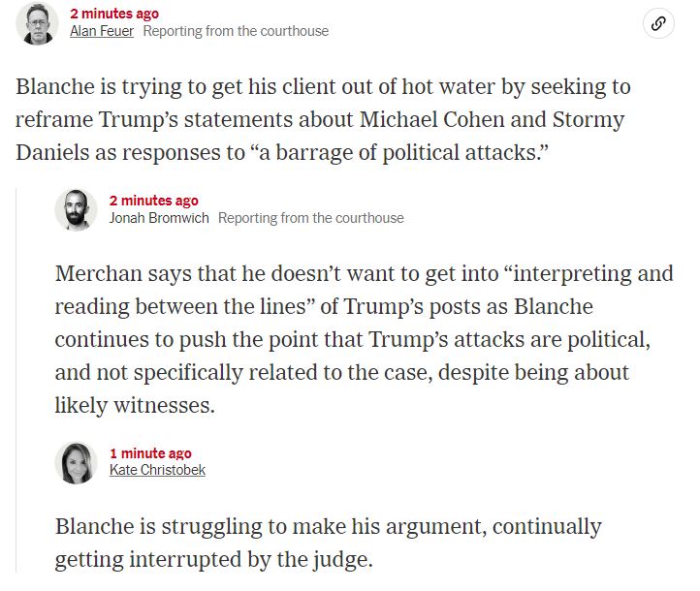Image resolution: width=700 pixels, height=591 pixels.
Task: Click Jonah Bromwich's profile photo
Action: click(76, 209)
